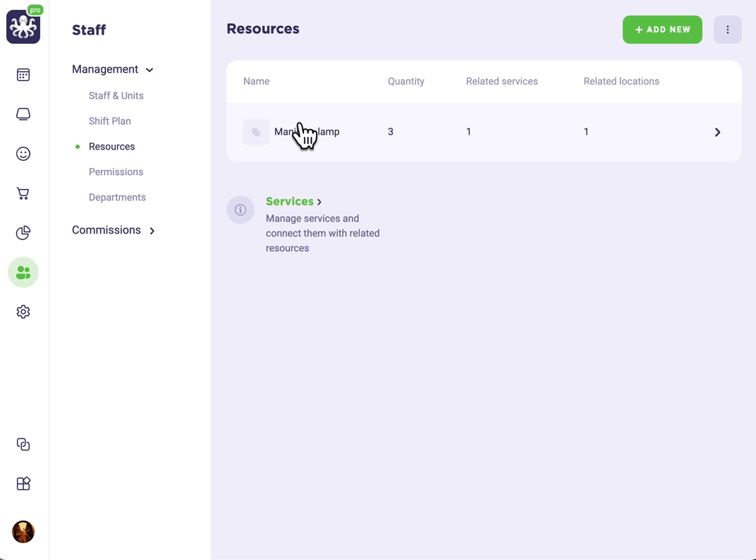Screen dimensions: 756x560
Task: Open the shopping cart icon
Action: (23, 193)
